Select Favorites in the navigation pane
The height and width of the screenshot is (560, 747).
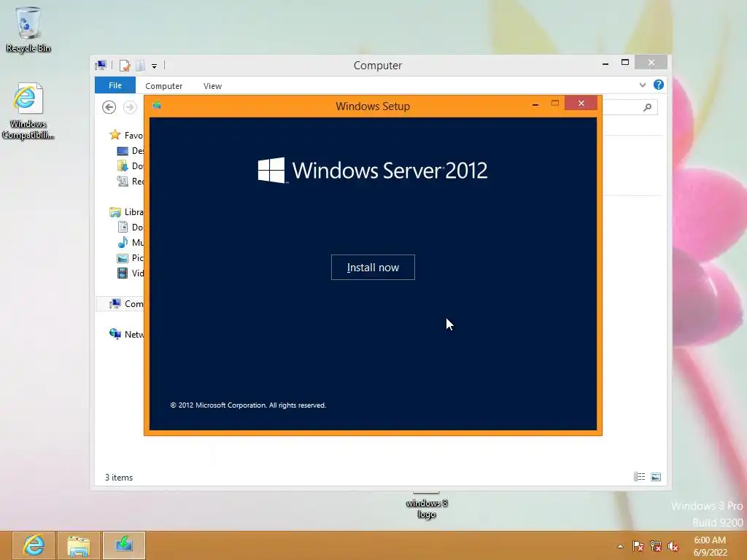[x=126, y=135]
